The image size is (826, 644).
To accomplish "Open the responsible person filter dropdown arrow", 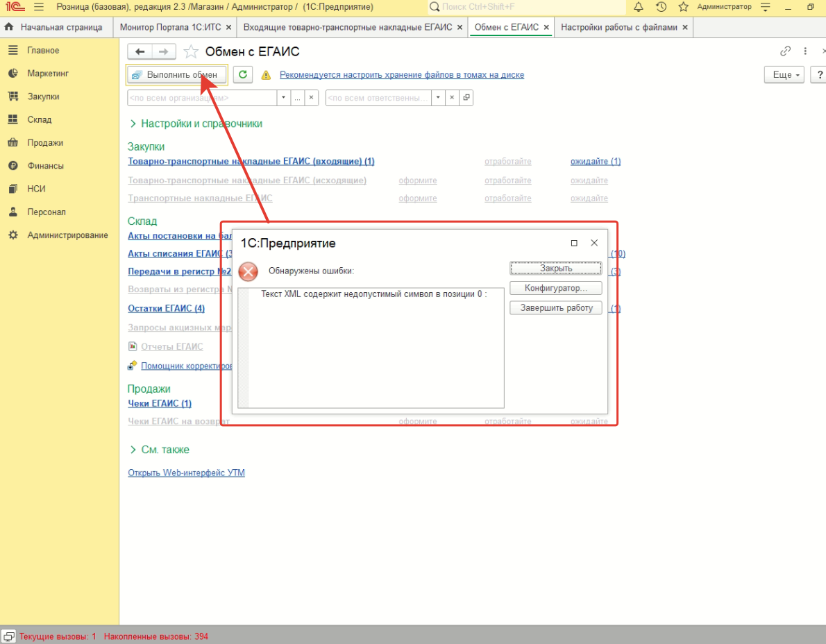I will tap(438, 98).
